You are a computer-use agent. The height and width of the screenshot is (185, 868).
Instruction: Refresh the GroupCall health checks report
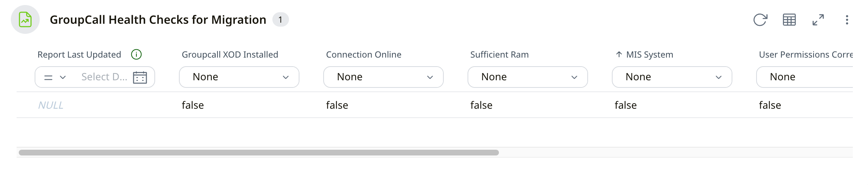pos(760,20)
